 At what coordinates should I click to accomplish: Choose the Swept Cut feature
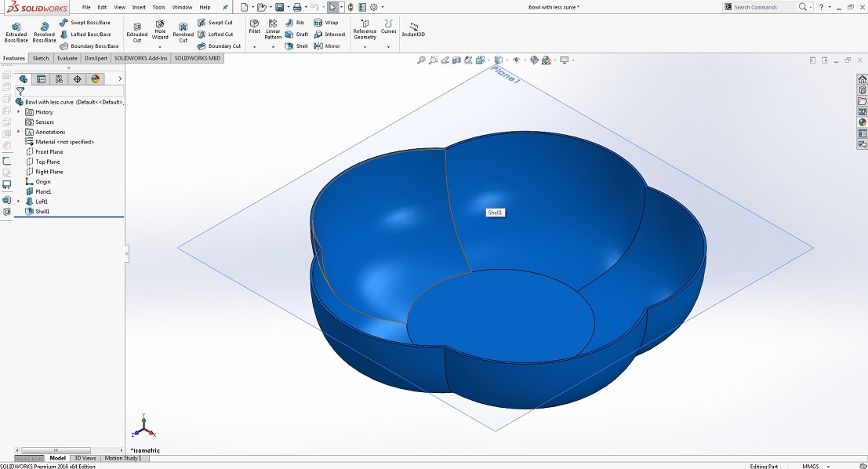(216, 23)
